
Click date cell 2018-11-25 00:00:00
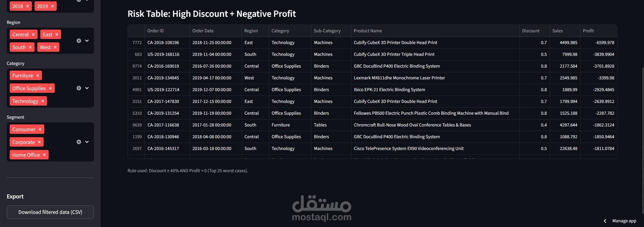215,43
